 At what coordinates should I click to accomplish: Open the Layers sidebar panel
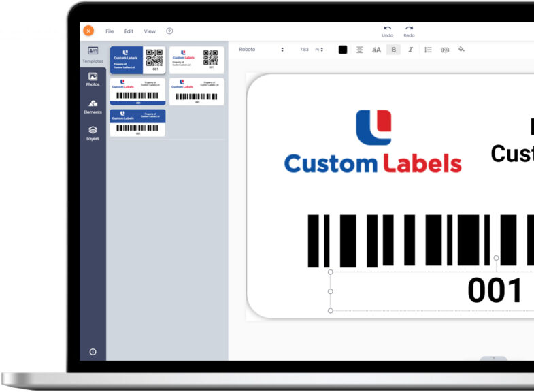pos(93,133)
